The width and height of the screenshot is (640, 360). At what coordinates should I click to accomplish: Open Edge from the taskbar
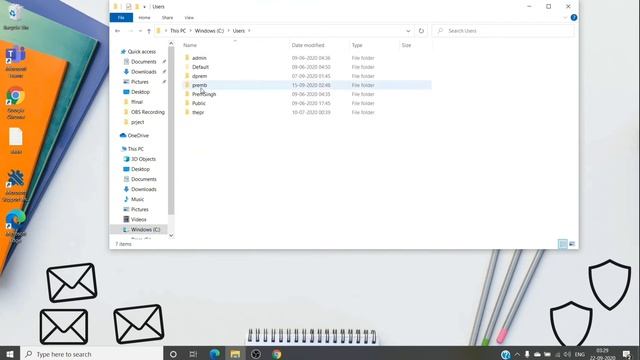214,354
